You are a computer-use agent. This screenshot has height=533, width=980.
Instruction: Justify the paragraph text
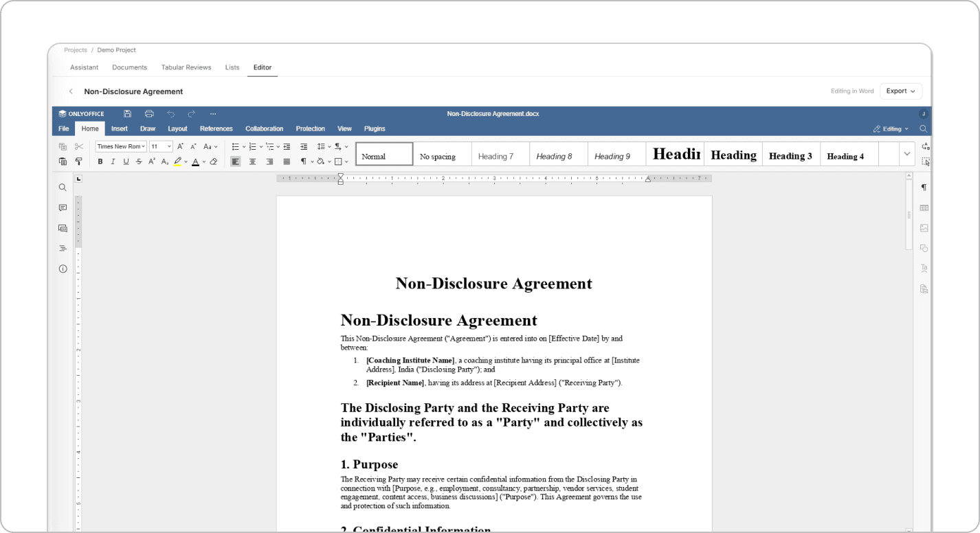click(287, 161)
